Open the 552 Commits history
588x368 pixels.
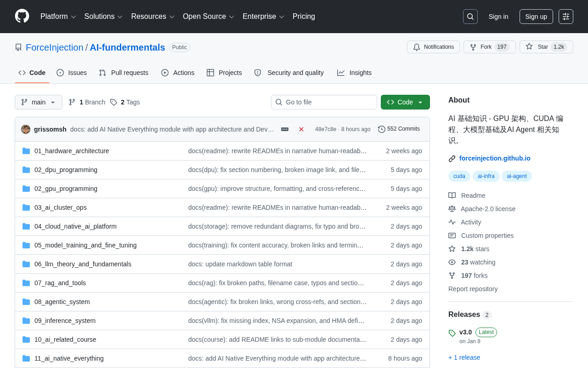click(399, 129)
